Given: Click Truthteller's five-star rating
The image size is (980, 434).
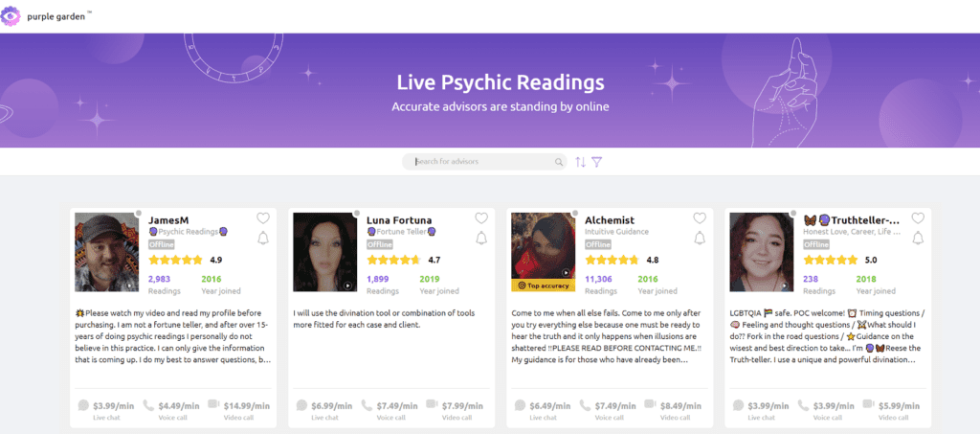Looking at the screenshot, I should pos(831,260).
